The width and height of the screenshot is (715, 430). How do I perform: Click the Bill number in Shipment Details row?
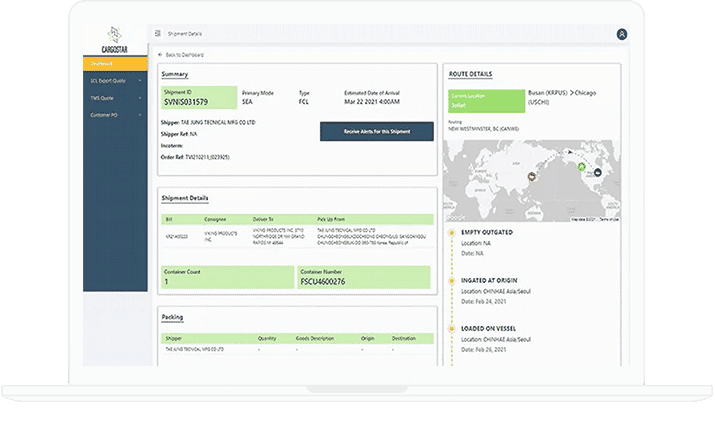[x=176, y=237]
